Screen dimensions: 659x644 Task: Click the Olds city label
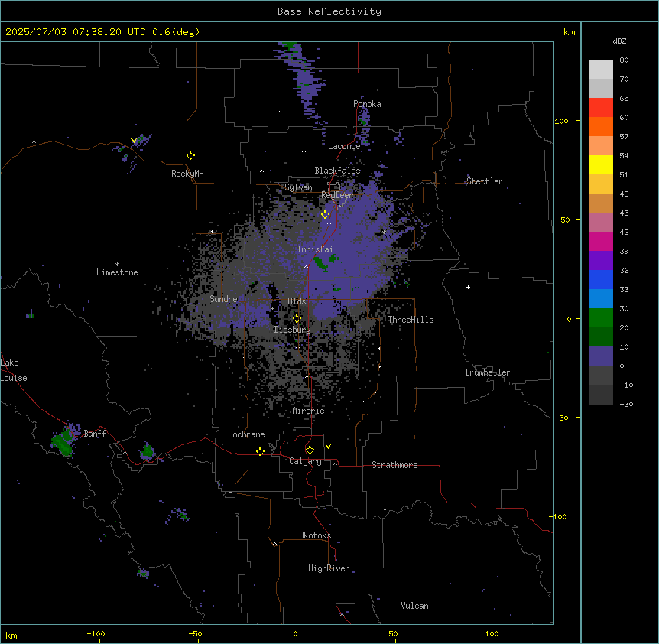tap(297, 301)
